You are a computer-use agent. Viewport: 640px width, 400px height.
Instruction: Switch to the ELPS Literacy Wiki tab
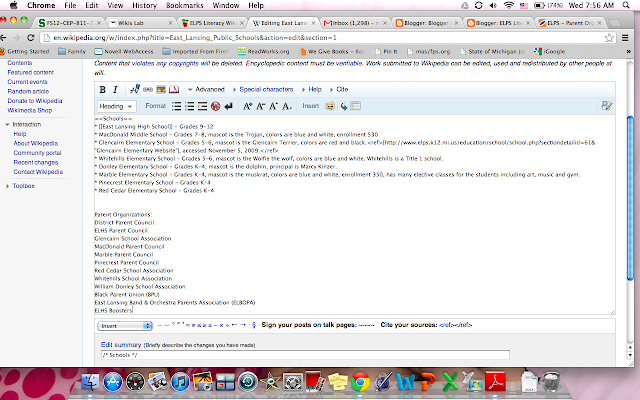(212, 23)
